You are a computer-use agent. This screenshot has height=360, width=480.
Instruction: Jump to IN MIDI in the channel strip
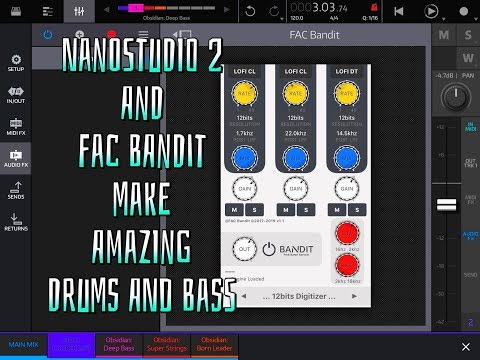(470, 126)
